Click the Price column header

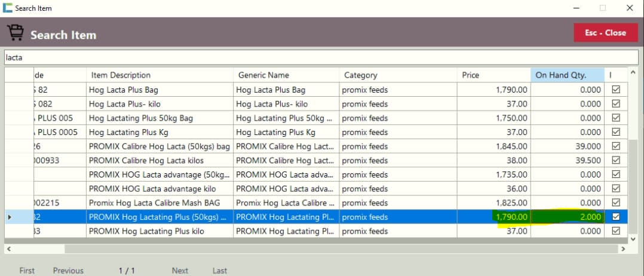493,75
